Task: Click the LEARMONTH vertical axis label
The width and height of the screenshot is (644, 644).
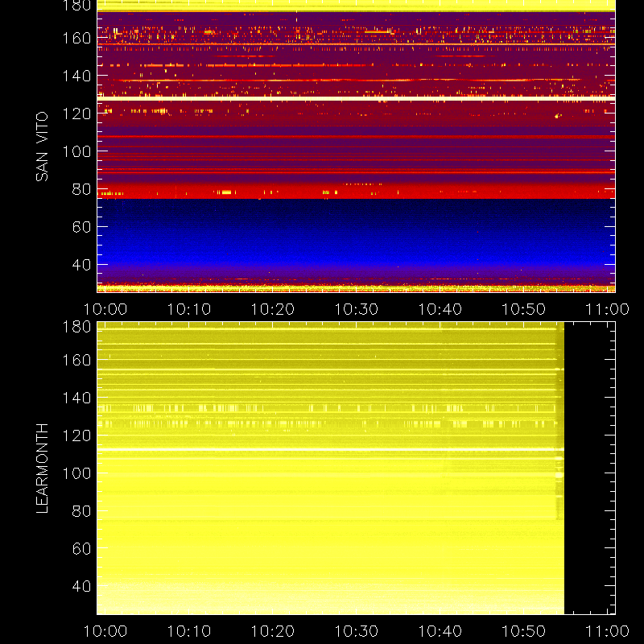Action: pyautogui.click(x=42, y=469)
